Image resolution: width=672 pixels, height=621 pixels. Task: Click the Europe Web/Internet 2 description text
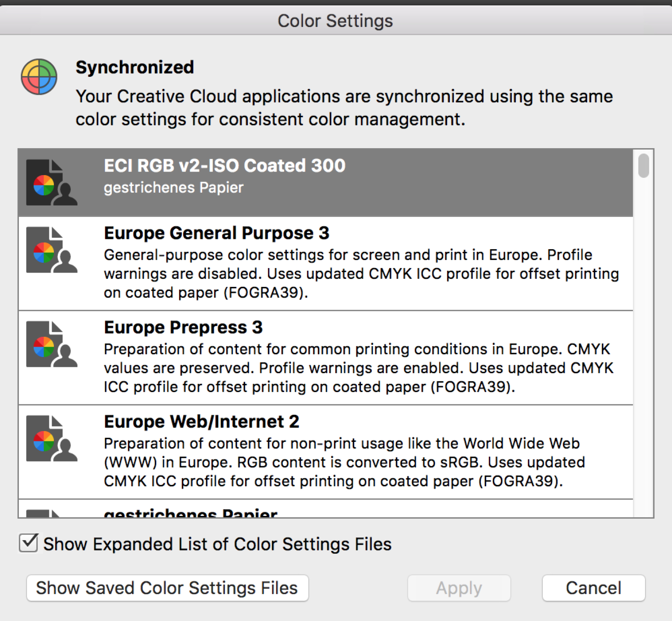(x=344, y=462)
